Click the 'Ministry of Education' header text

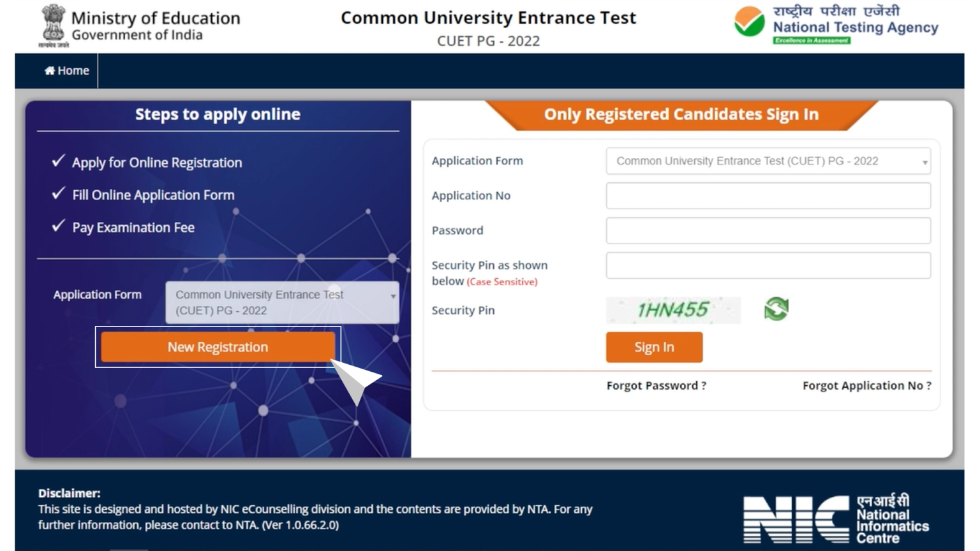156,18
